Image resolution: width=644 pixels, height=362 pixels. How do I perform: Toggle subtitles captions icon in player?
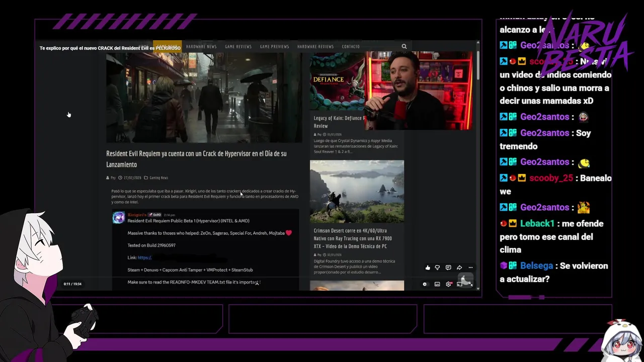(437, 284)
